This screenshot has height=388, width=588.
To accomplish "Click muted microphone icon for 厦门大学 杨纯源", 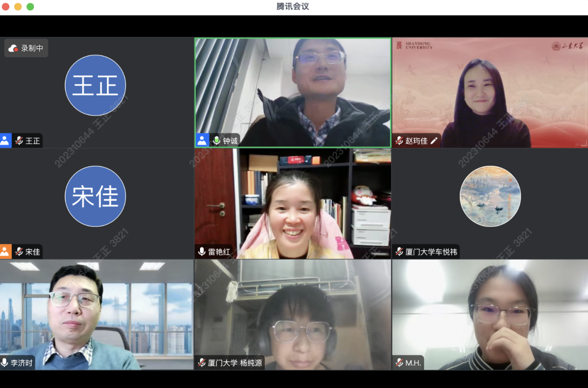I will point(202,363).
